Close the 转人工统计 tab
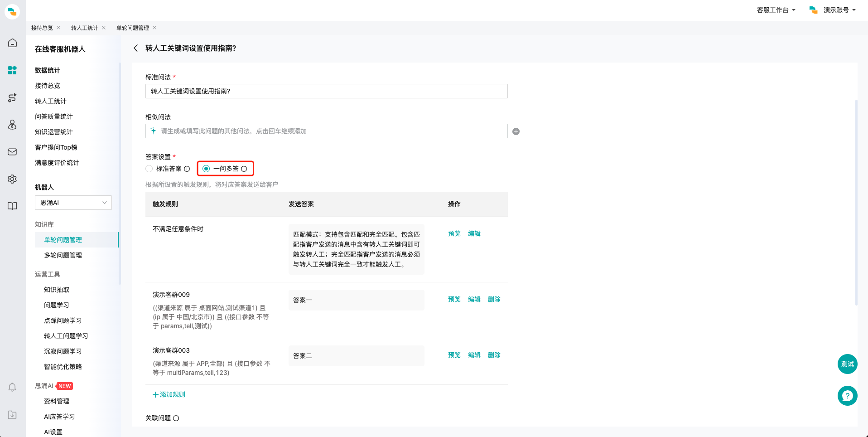868x437 pixels. tap(104, 28)
